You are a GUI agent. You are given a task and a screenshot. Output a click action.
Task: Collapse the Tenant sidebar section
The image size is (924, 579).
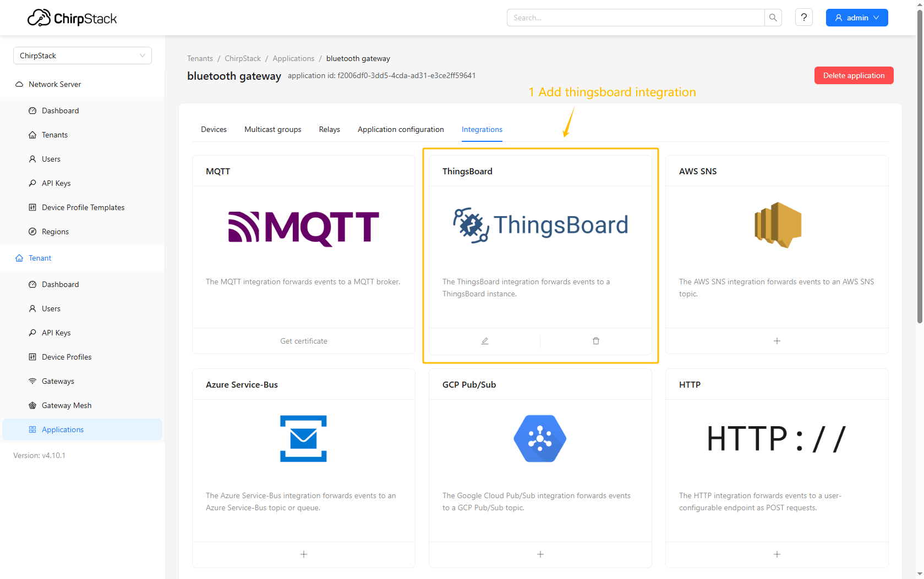tap(40, 258)
